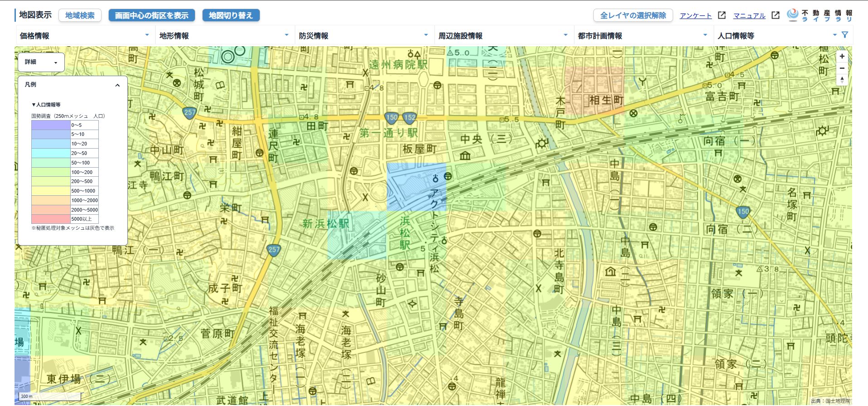The width and height of the screenshot is (868, 406).
Task: Click the 50~100 legend color swatch
Action: pos(51,163)
